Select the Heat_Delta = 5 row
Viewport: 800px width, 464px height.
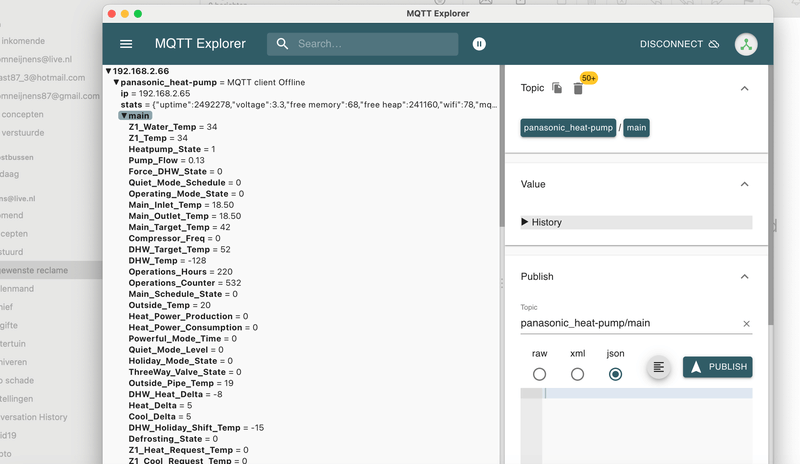click(160, 406)
